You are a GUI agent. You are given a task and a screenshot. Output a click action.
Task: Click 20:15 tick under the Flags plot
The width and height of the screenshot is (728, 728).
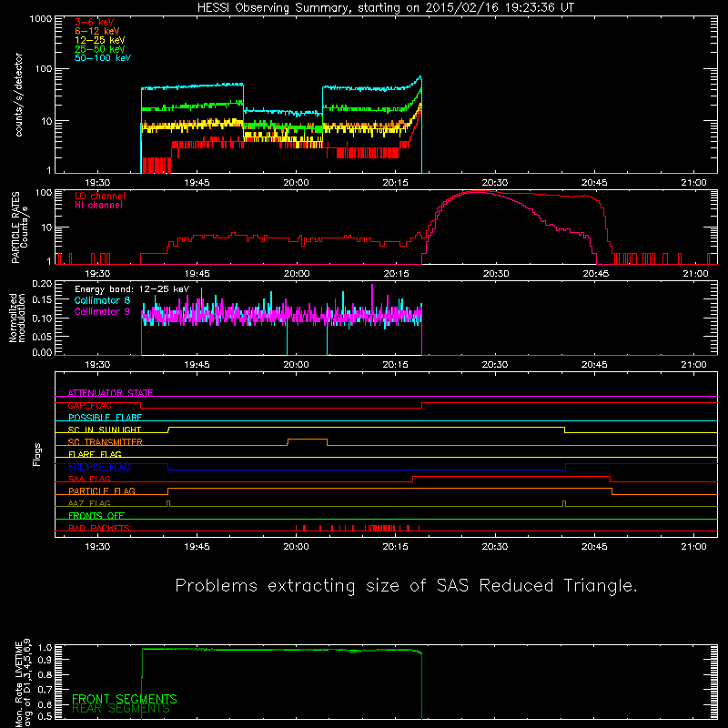coord(396,547)
